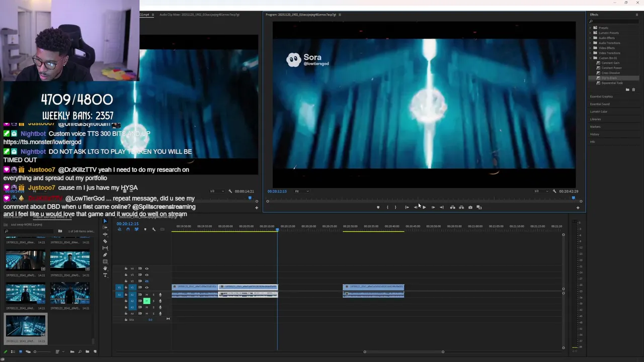This screenshot has height=362, width=644.
Task: Expand Video Transitions folder
Action: tap(591, 53)
